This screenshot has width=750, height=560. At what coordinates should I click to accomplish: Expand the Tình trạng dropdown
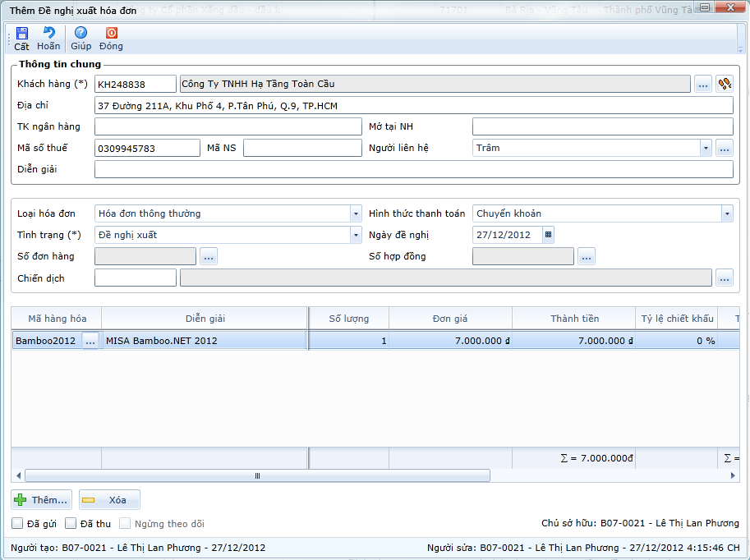click(356, 235)
